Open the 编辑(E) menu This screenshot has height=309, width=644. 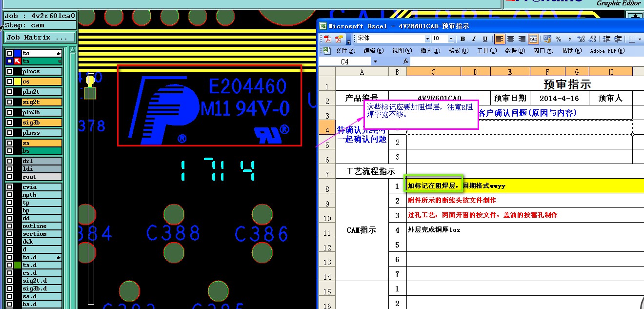(373, 51)
